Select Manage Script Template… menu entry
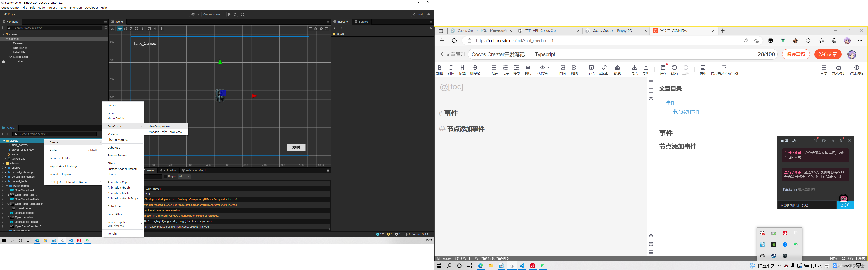Image resolution: width=868 pixels, height=270 pixels. (165, 132)
